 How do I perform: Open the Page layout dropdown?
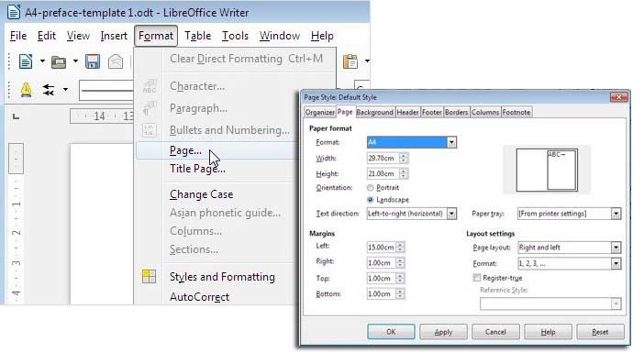(616, 248)
